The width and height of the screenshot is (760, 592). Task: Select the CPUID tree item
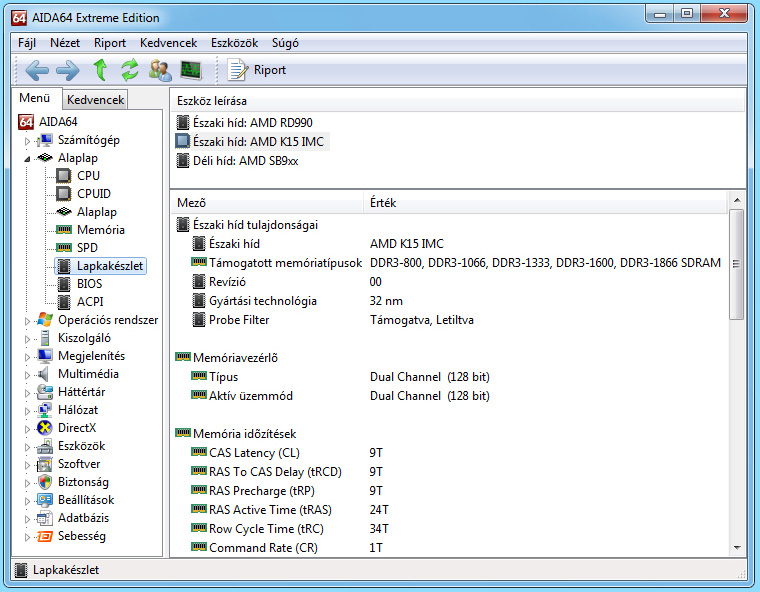(x=93, y=194)
